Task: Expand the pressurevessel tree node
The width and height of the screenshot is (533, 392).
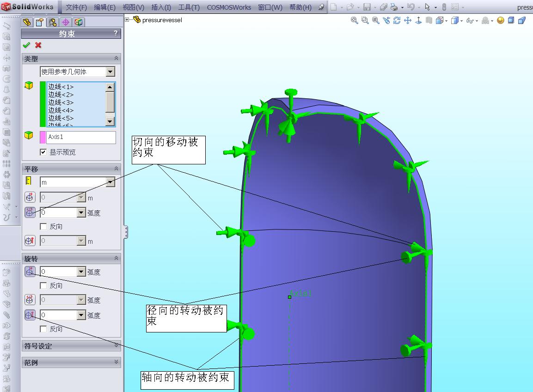Action: tap(127, 20)
